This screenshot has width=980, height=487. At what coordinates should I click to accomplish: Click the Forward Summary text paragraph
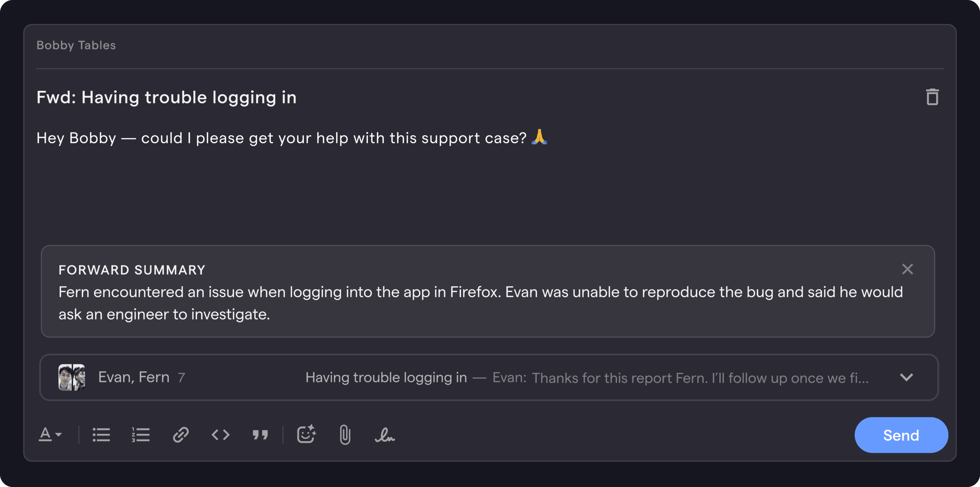[x=480, y=303]
